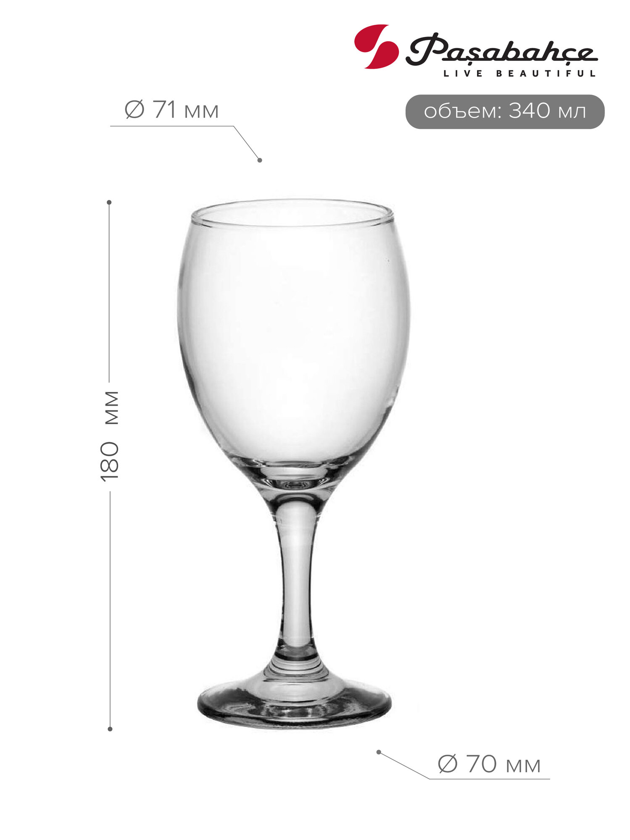
Task: Click the 'Ø 71 мм' rim diameter label
Action: (172, 110)
